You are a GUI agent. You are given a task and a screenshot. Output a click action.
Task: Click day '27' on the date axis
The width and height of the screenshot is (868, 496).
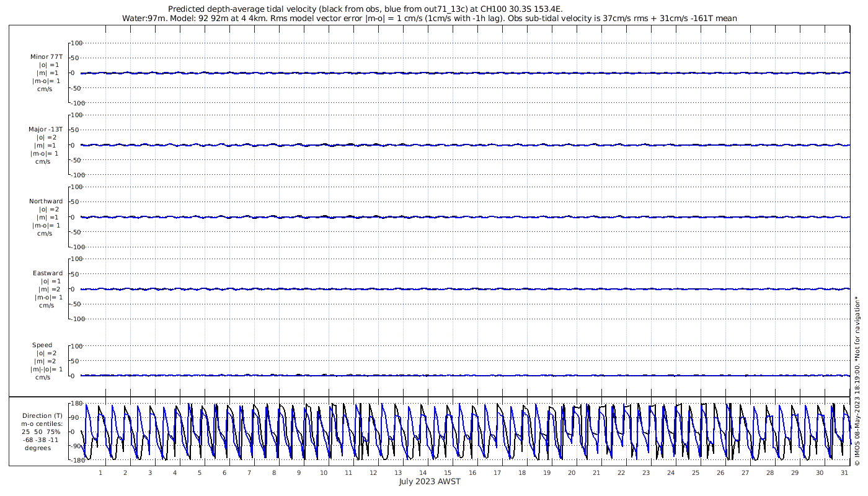click(x=745, y=472)
